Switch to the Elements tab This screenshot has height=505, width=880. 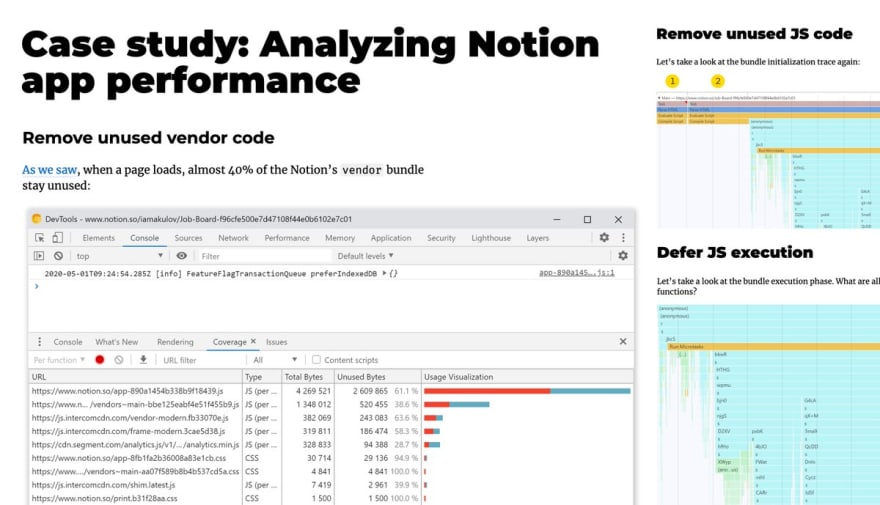click(98, 238)
